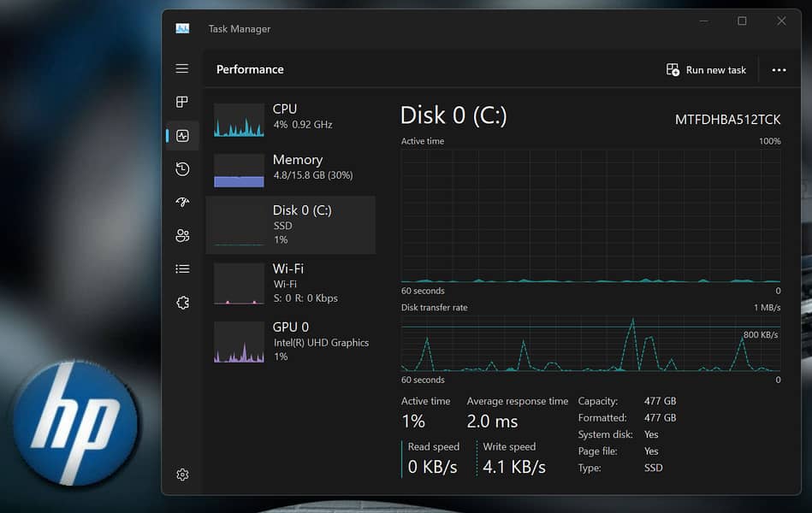The width and height of the screenshot is (812, 513).
Task: Open the App history page icon
Action: pyautogui.click(x=182, y=169)
